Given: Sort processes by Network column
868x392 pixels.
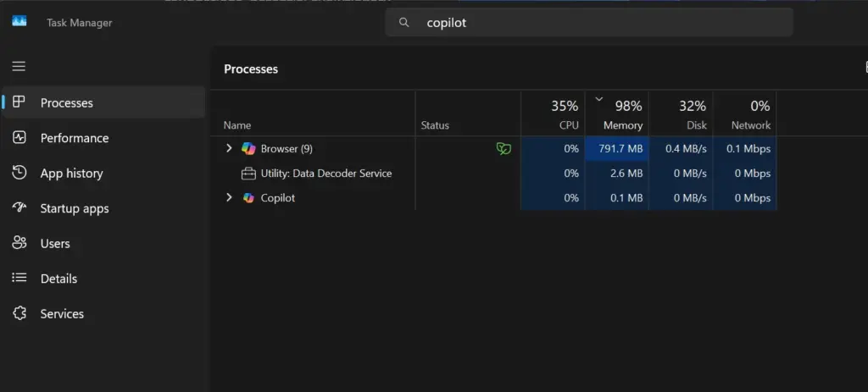Looking at the screenshot, I should pyautogui.click(x=744, y=114).
